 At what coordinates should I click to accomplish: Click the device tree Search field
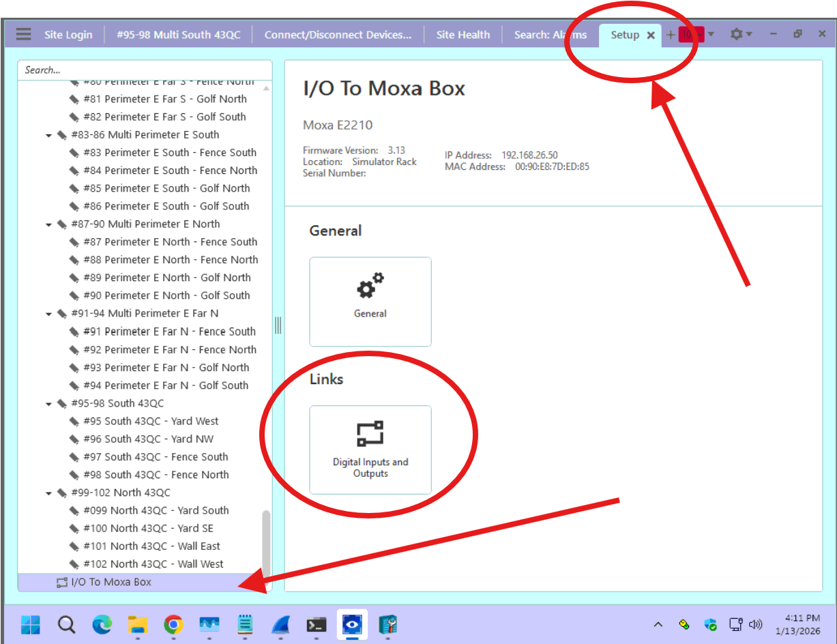[x=145, y=70]
